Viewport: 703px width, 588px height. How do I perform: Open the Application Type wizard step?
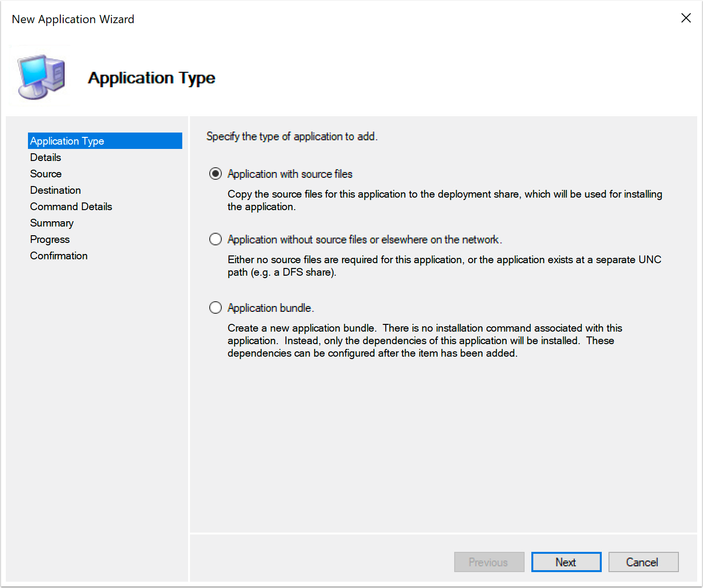click(x=67, y=141)
